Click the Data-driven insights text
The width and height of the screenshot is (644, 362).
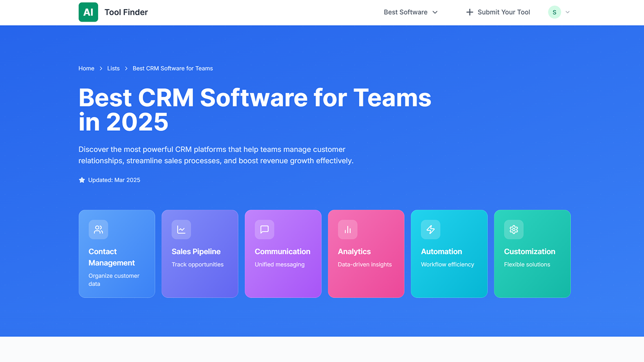(x=365, y=264)
